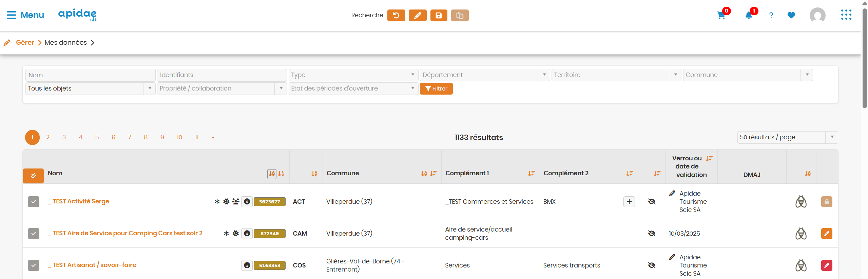This screenshot has width=868, height=279.
Task: Open the Territoire dropdown
Action: 616,75
